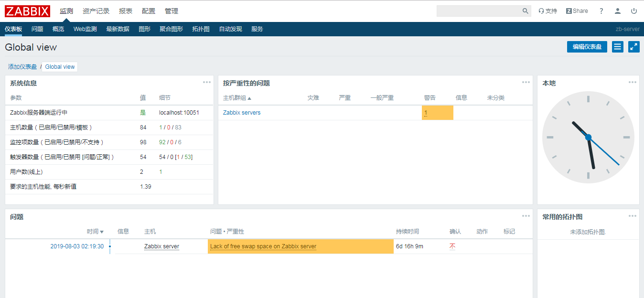Click the 未添加拓扑图. text
This screenshot has height=298, width=644.
click(588, 232)
